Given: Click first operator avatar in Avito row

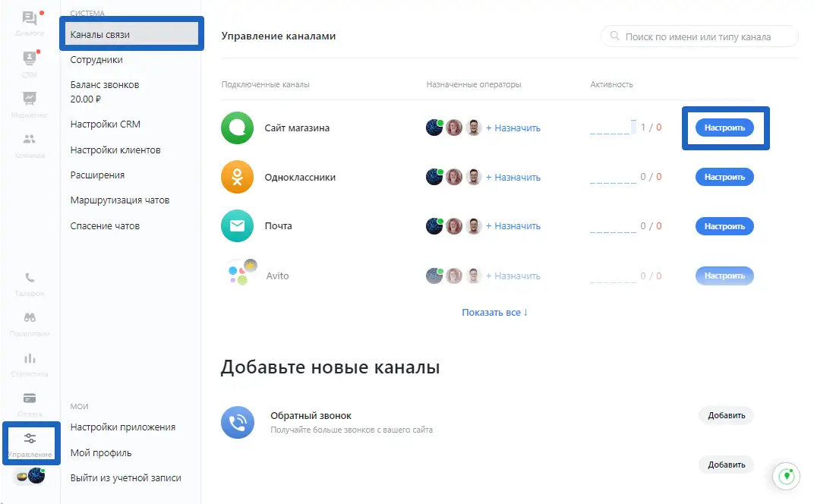Looking at the screenshot, I should click(x=434, y=276).
